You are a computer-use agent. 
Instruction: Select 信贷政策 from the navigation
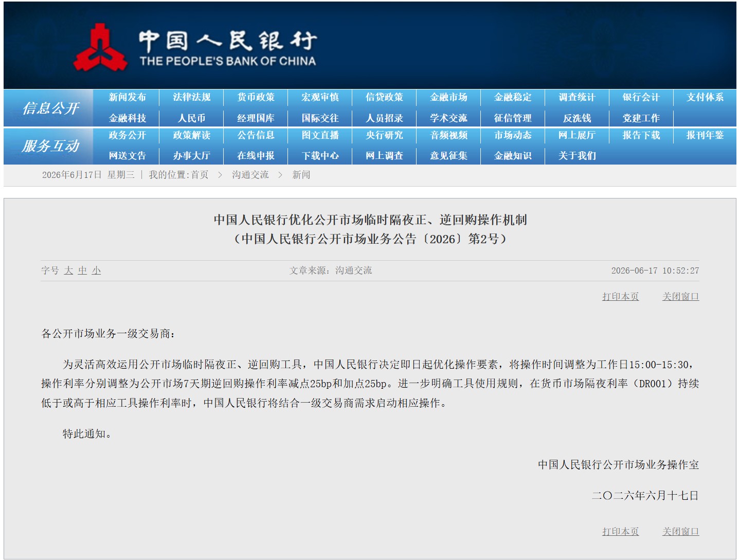(384, 97)
